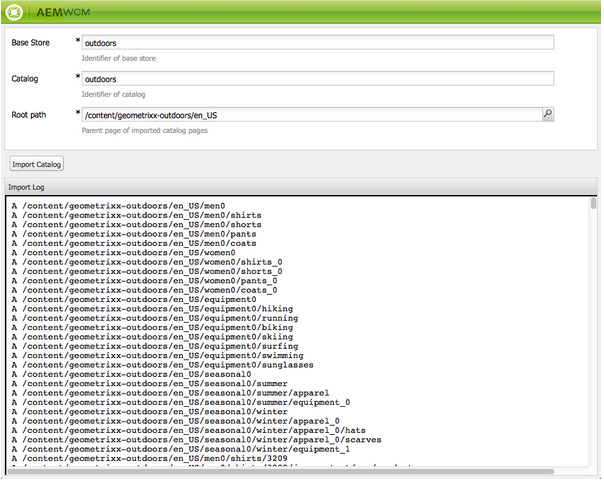Click the AEM WCM title text
The width and height of the screenshot is (604, 482).
click(x=63, y=12)
